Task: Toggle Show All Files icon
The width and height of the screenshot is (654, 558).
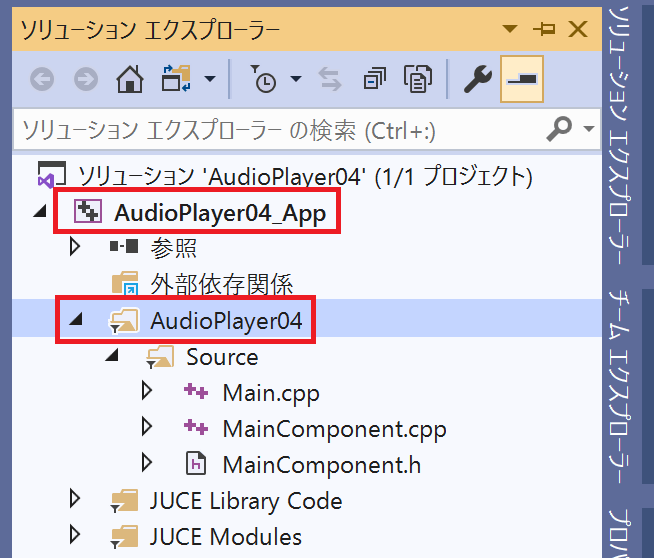Action: pos(418,78)
